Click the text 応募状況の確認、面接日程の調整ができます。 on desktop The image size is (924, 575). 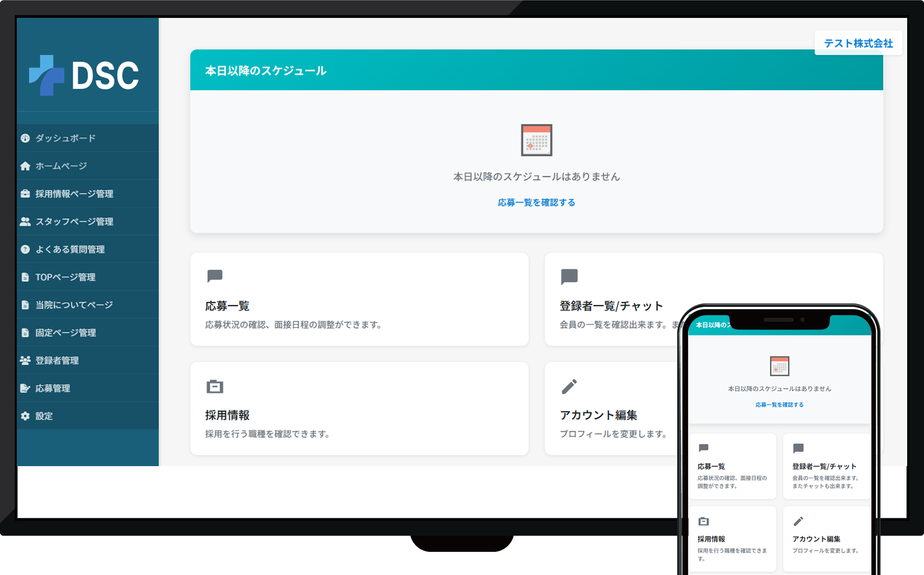tap(294, 325)
